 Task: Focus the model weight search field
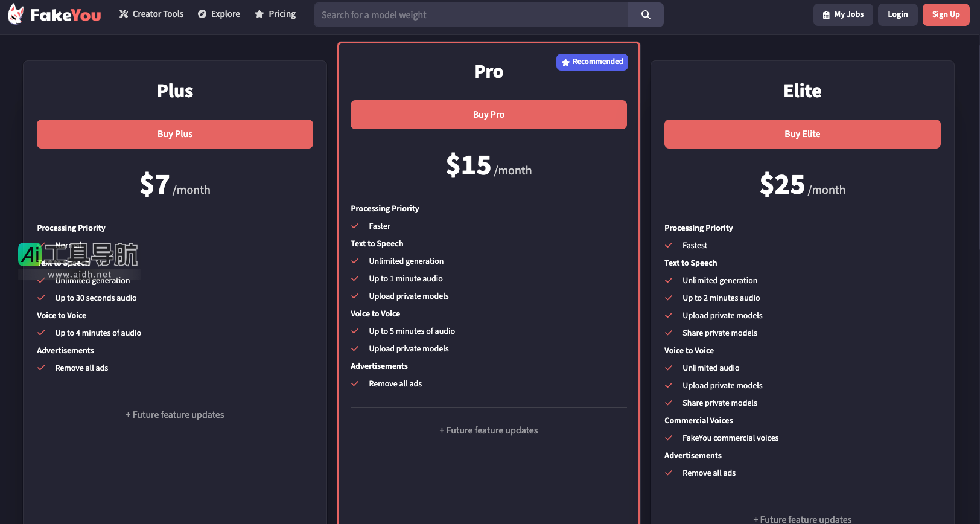(471, 14)
